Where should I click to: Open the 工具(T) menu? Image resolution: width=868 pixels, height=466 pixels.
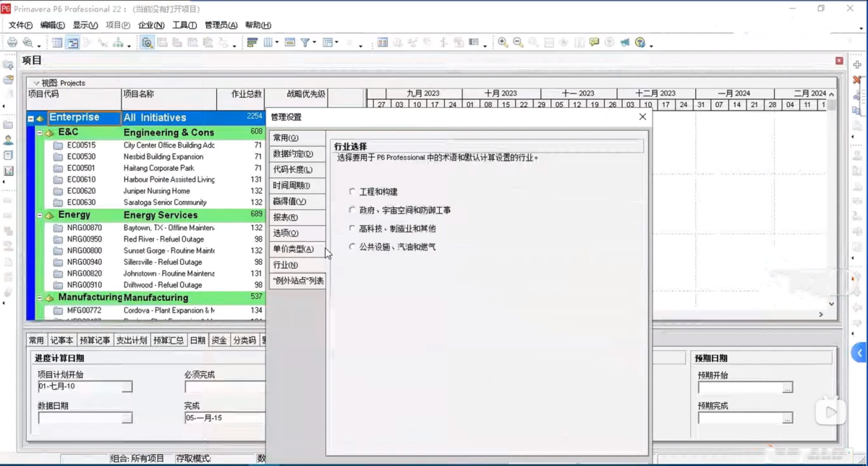click(184, 25)
